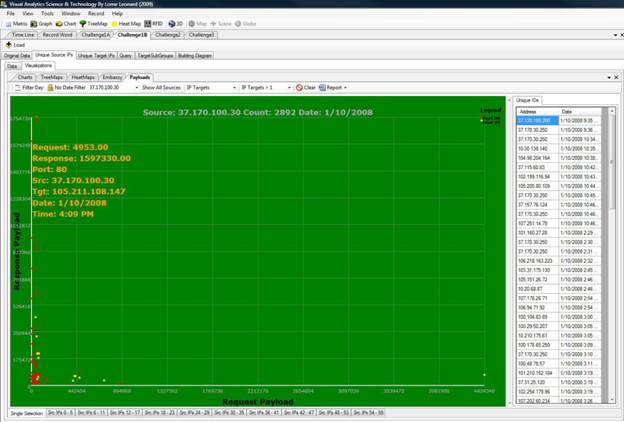Viewport: 624px width, 422px height.
Task: Launch the Heat Map tool
Action: coord(126,24)
